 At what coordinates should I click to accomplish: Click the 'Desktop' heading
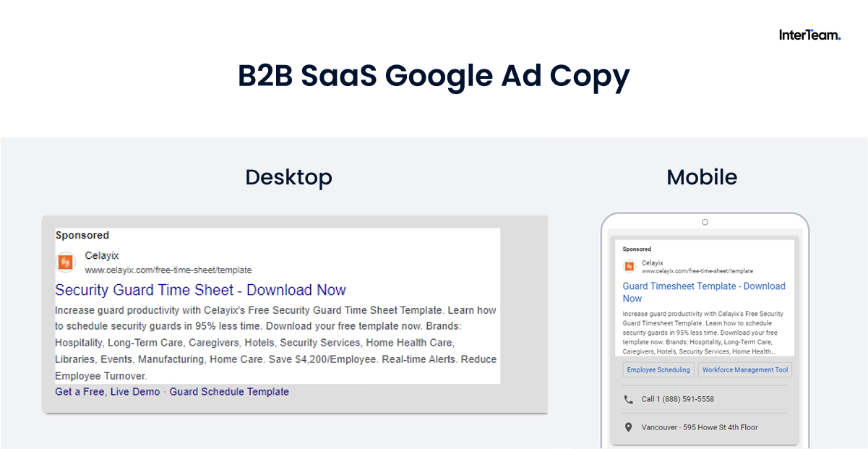[288, 177]
